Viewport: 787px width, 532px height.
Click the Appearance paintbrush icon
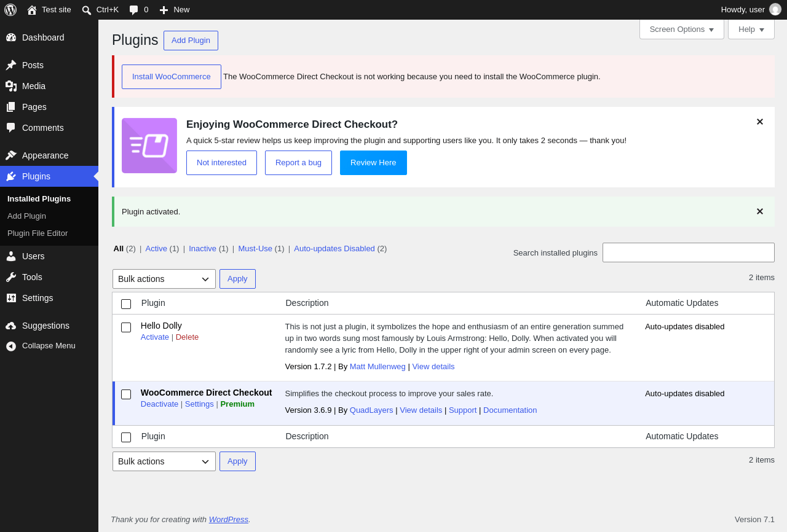point(11,155)
